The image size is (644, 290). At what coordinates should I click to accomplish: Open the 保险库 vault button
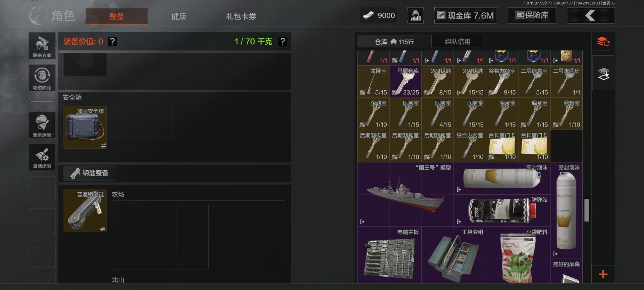tap(532, 15)
